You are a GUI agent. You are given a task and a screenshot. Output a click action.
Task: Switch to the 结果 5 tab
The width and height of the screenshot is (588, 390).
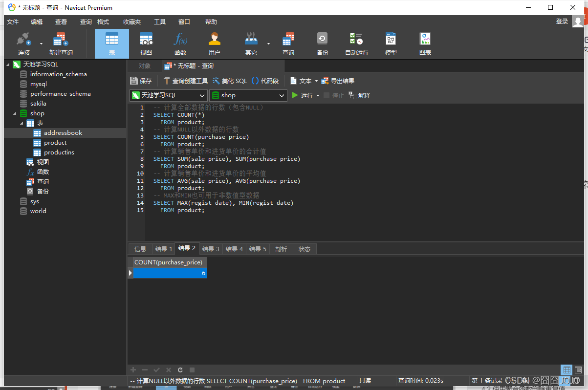[x=258, y=249]
